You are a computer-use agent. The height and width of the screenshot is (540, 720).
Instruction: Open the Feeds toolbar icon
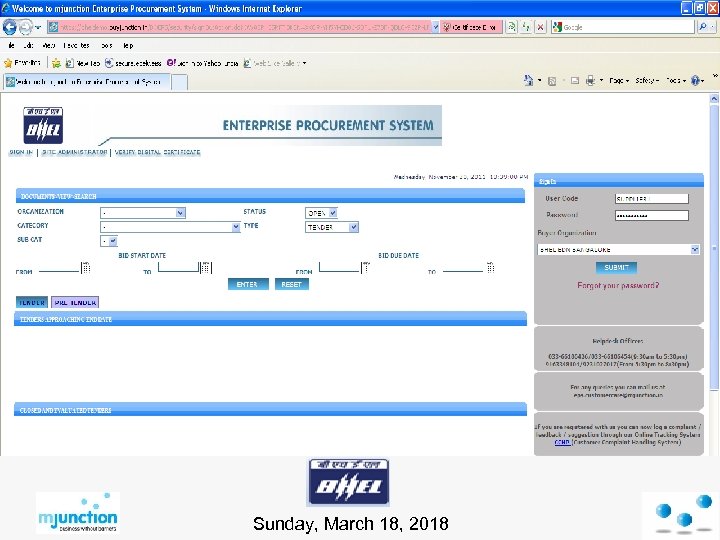(552, 81)
